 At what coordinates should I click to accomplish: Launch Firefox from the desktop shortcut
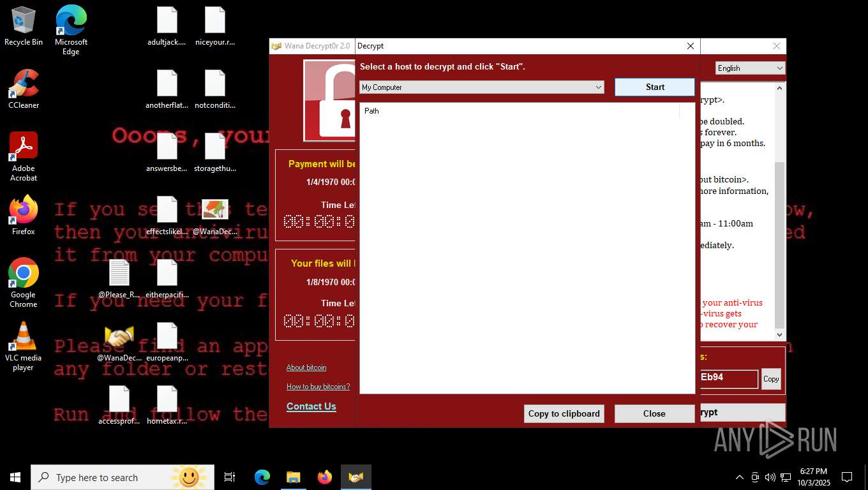24,216
